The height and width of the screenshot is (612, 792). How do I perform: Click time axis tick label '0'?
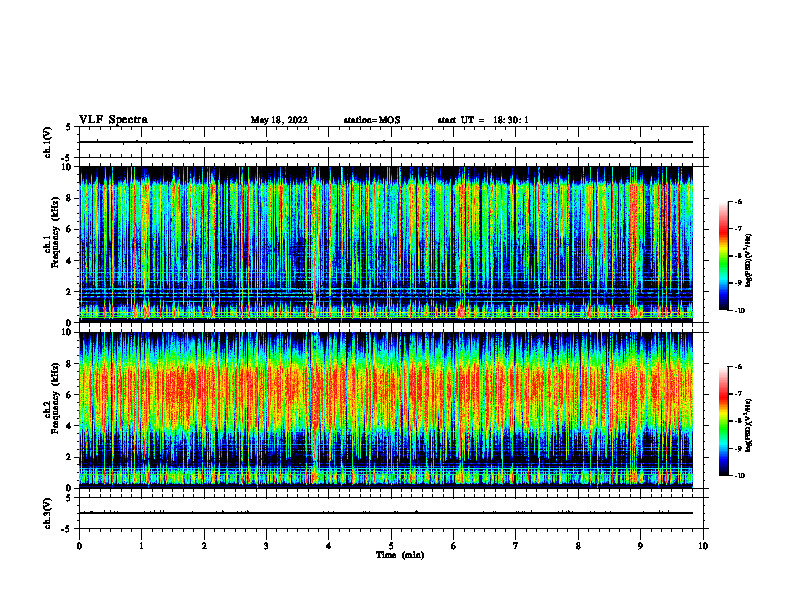[79, 546]
